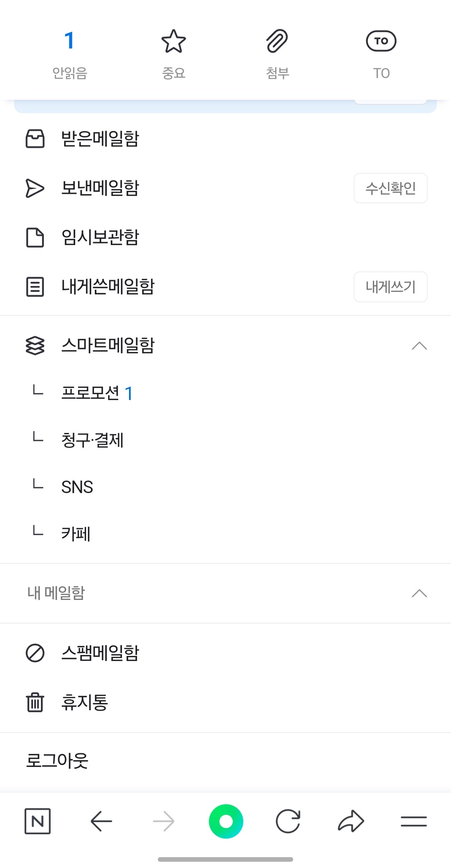The height and width of the screenshot is (868, 451).
Task: Open 받은메일함 inbox folder
Action: coord(100,139)
